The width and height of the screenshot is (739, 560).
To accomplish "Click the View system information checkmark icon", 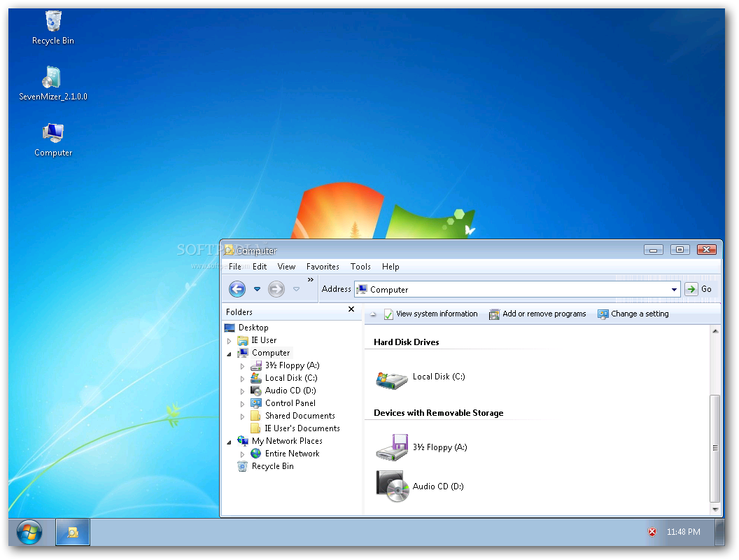I will pos(388,314).
